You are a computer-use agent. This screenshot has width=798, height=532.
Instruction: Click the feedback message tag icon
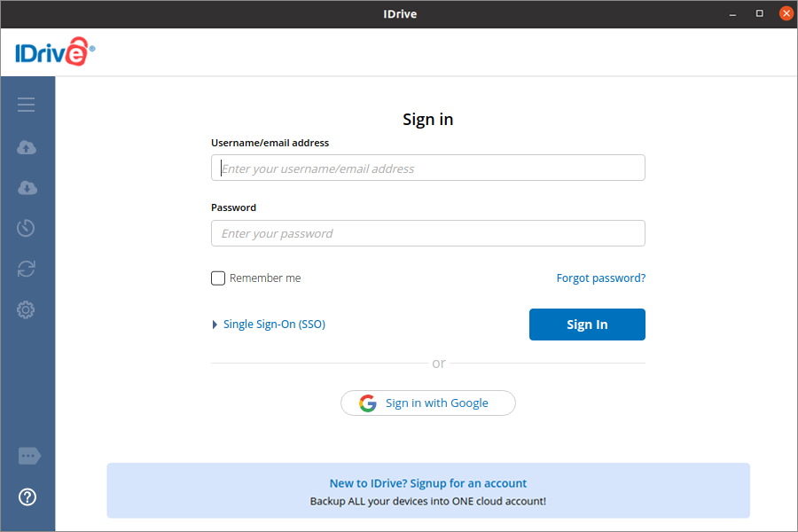[x=29, y=456]
